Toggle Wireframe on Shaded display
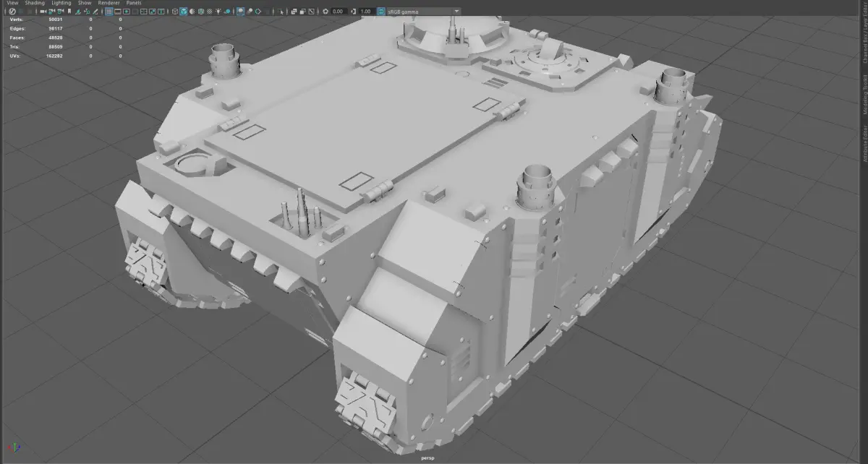Screen dimensions: 868x464 (201, 12)
